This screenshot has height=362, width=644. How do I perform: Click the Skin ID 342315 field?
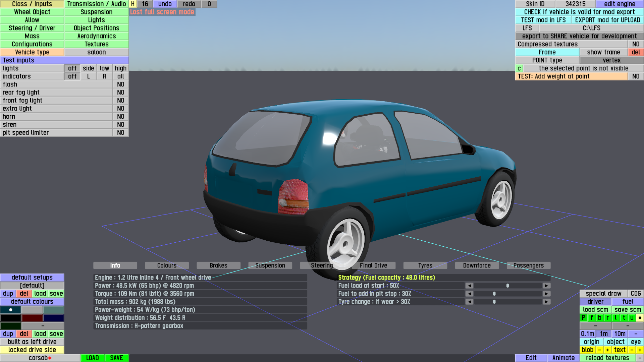[575, 4]
